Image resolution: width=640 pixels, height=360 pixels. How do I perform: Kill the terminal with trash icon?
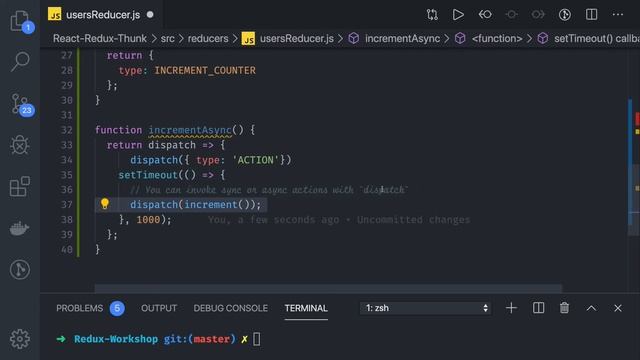(564, 308)
